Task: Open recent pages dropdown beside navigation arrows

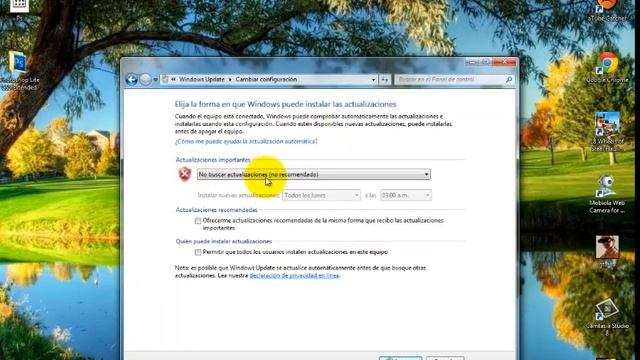Action: [156, 80]
